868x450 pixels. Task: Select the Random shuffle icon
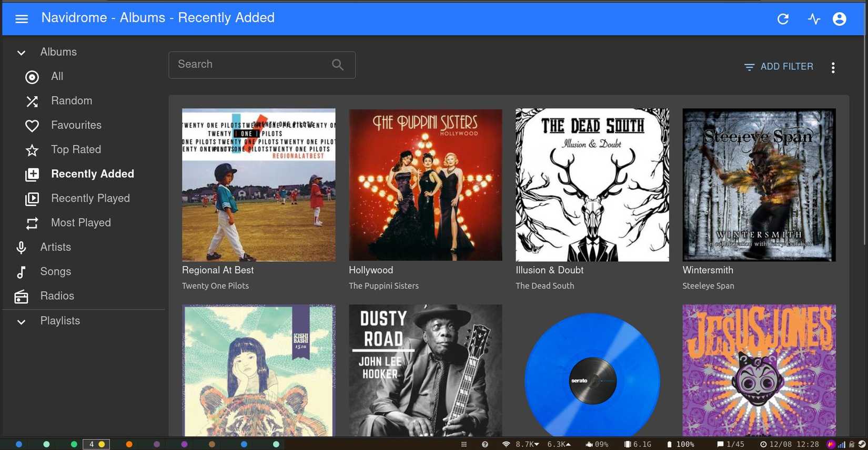coord(32,101)
